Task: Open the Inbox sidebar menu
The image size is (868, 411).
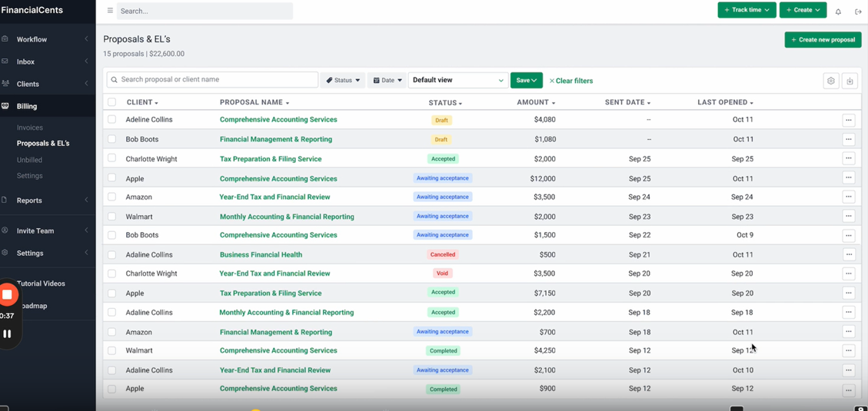Action: 48,61
